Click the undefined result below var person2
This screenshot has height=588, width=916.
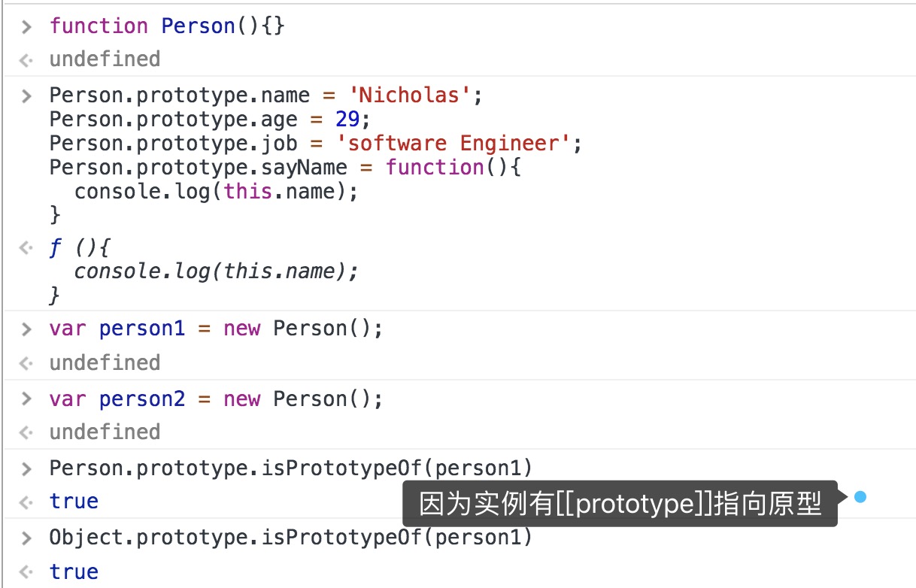105,432
